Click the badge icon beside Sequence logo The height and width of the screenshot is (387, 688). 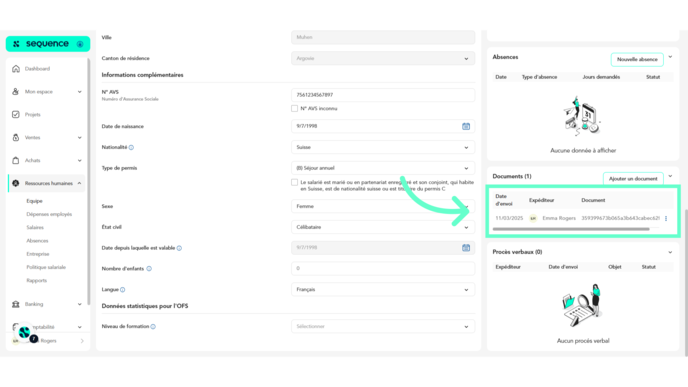click(80, 44)
